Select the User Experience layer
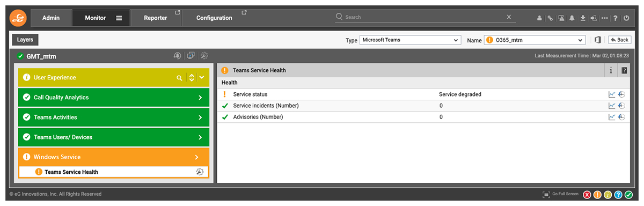The height and width of the screenshot is (206, 644). point(113,78)
